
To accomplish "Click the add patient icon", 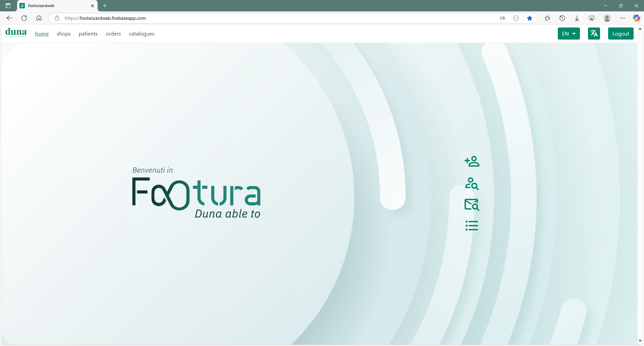I will (472, 161).
